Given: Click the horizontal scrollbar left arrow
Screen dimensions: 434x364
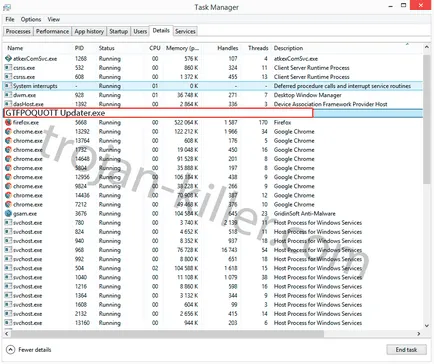Looking at the screenshot, I should click(7, 333).
